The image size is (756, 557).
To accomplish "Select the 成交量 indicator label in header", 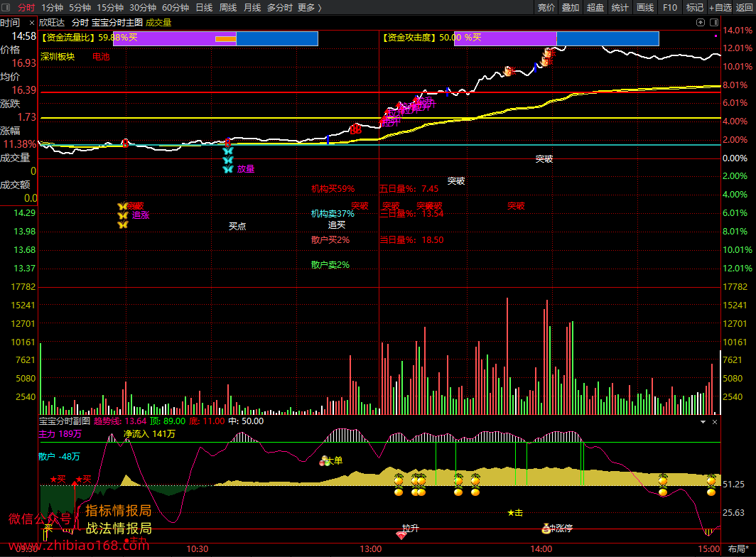I will point(158,23).
